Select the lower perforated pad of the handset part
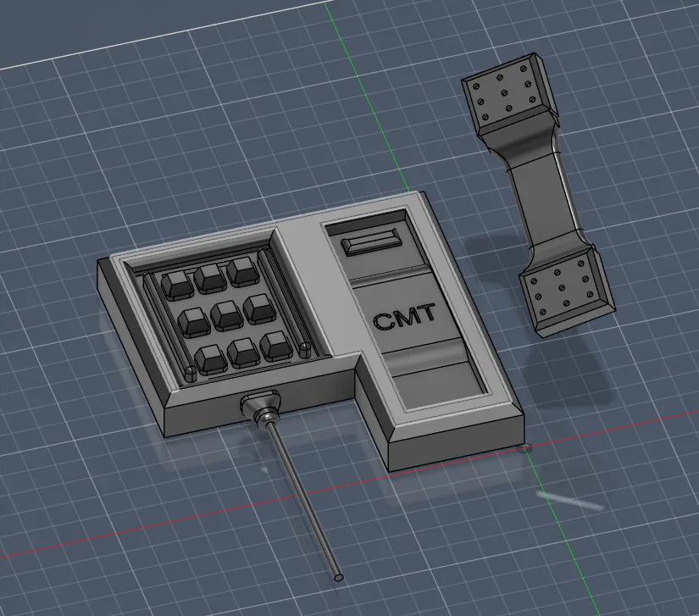Screen dimensions: 699x616 click(x=566, y=291)
